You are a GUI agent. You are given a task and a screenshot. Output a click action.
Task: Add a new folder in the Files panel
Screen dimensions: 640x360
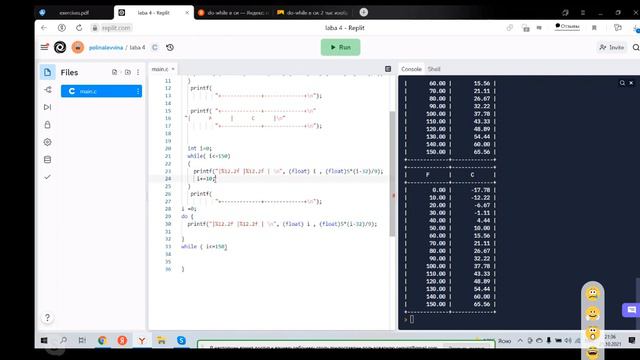[128, 72]
